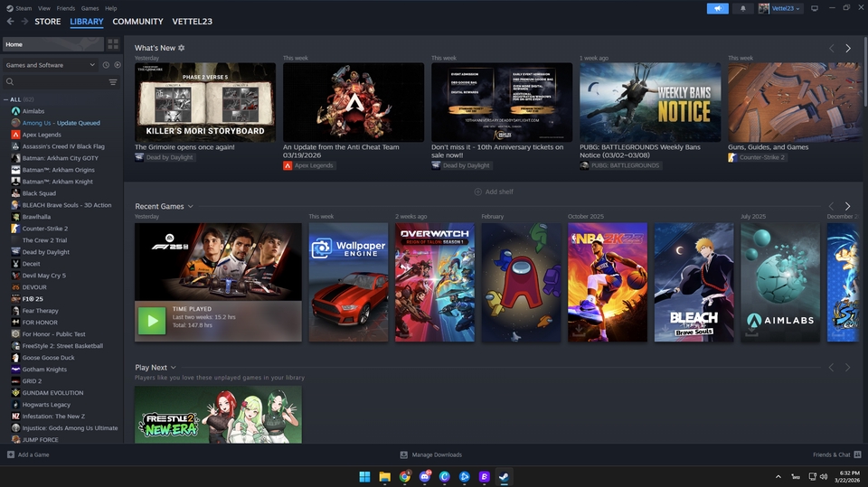Open the Recent Games shelf dropdown
The height and width of the screenshot is (487, 868).
190,207
